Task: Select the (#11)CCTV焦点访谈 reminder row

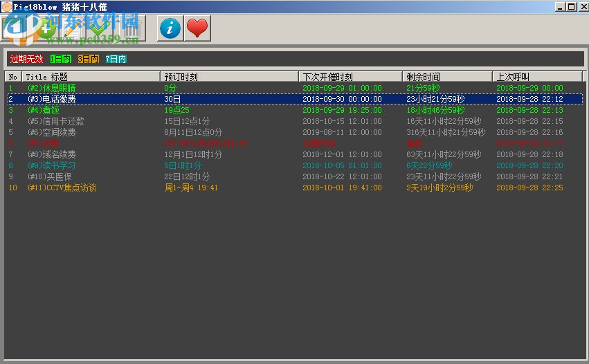Action: point(295,188)
